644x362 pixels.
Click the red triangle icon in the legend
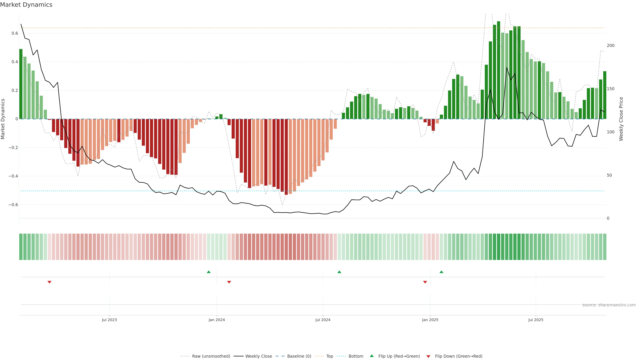[428, 356]
